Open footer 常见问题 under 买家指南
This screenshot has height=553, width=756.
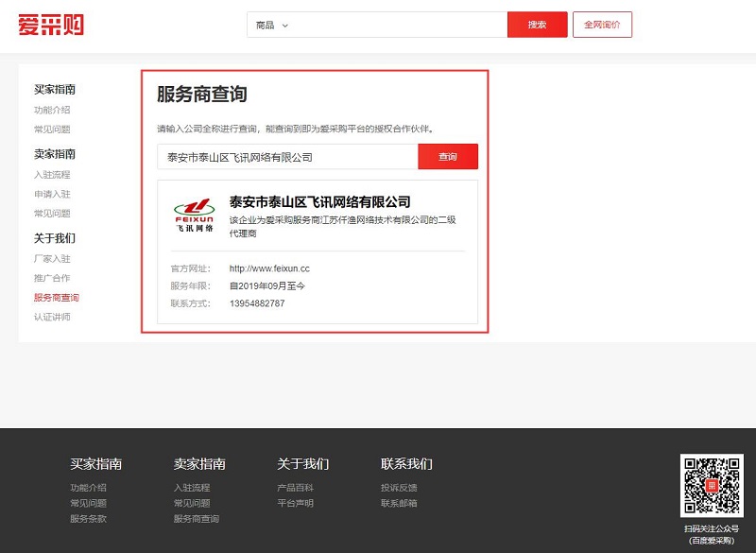88,503
